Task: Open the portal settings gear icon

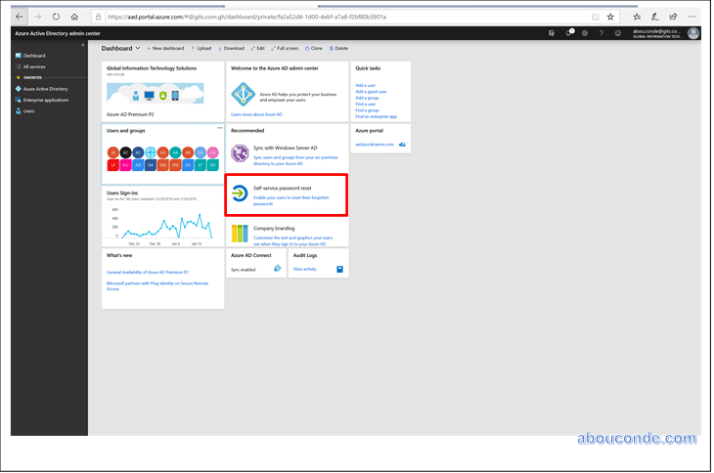Action: (586, 33)
